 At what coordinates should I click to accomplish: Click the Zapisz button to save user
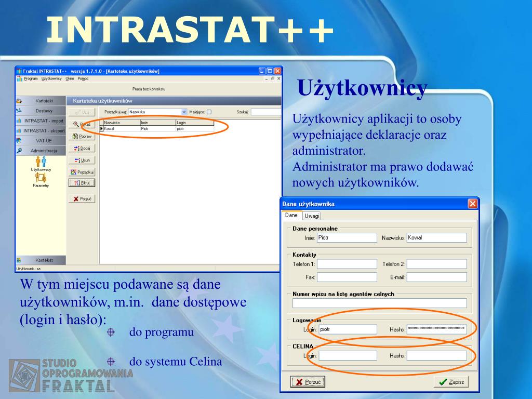pyautogui.click(x=451, y=382)
